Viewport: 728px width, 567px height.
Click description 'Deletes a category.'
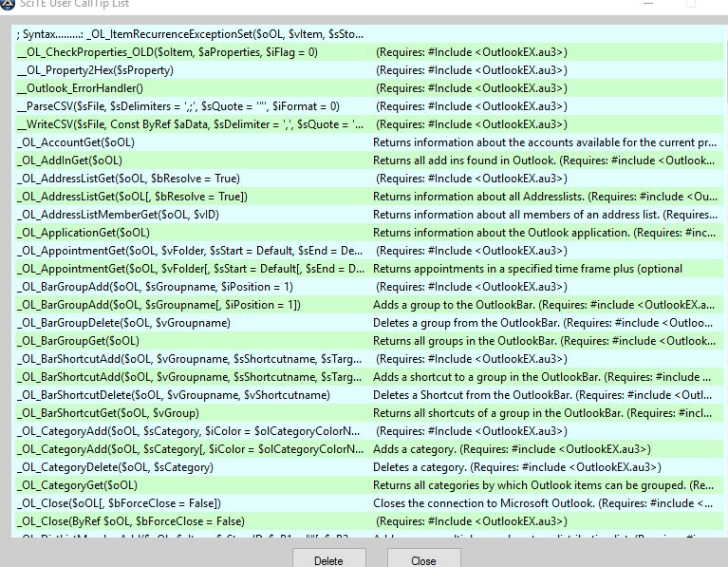[516, 469]
